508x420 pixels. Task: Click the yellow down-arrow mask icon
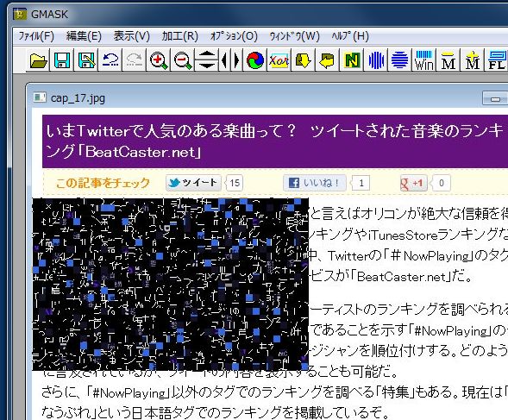tap(303, 60)
